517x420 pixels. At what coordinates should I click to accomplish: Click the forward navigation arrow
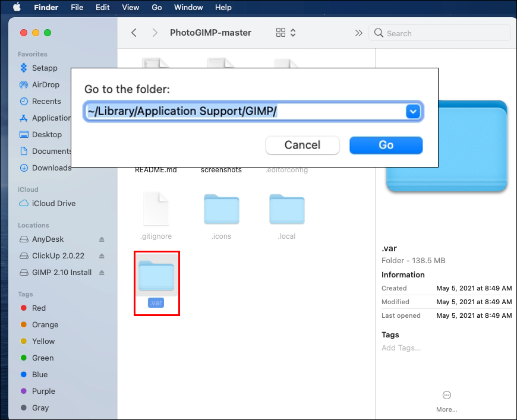click(x=155, y=33)
